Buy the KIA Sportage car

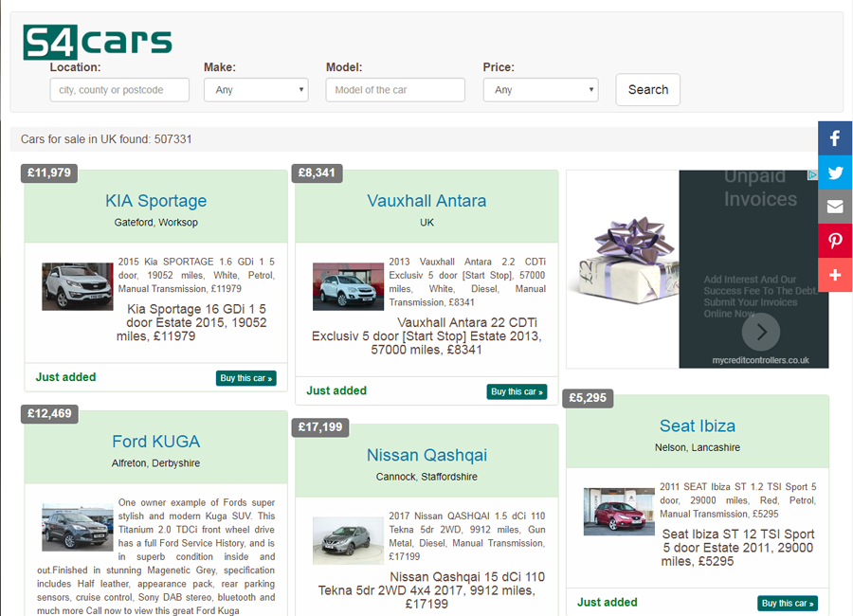point(245,378)
